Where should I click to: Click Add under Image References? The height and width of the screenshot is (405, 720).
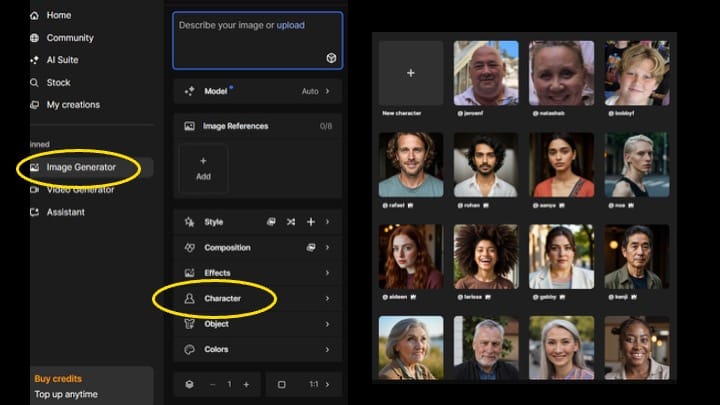[203, 168]
